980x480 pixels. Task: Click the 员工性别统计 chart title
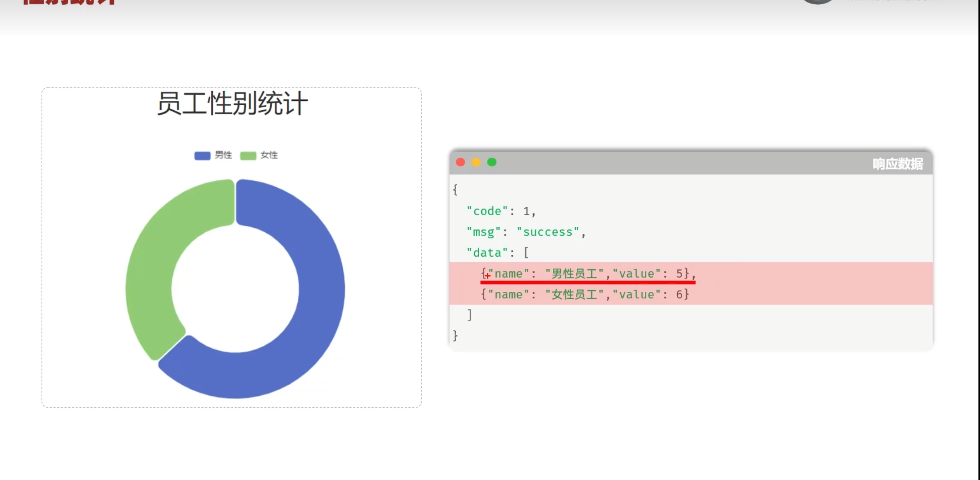point(232,104)
